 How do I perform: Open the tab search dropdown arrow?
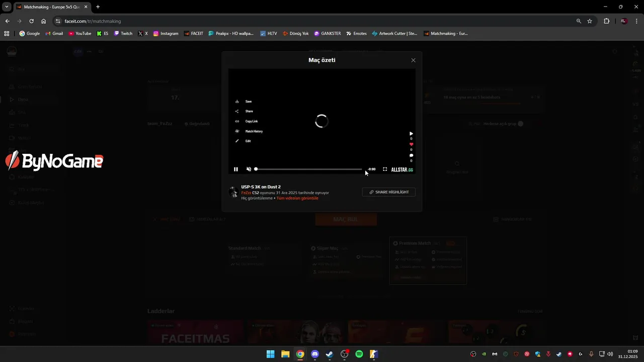pyautogui.click(x=7, y=7)
